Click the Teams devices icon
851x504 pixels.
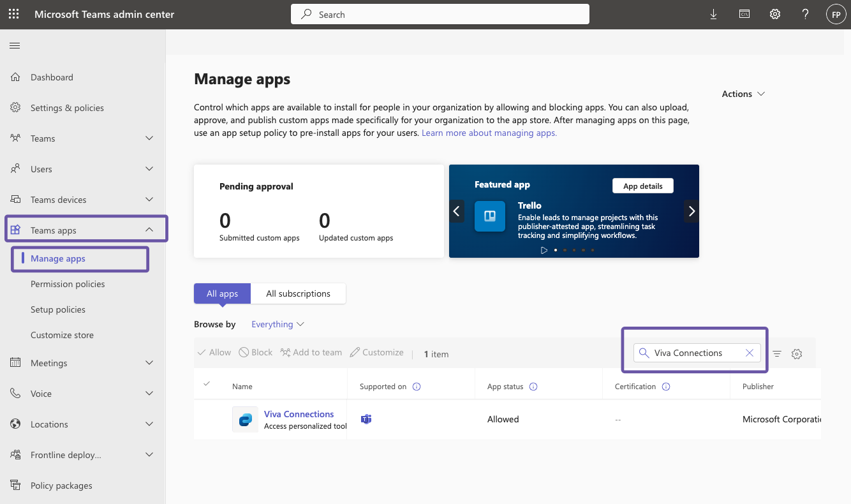click(x=15, y=200)
